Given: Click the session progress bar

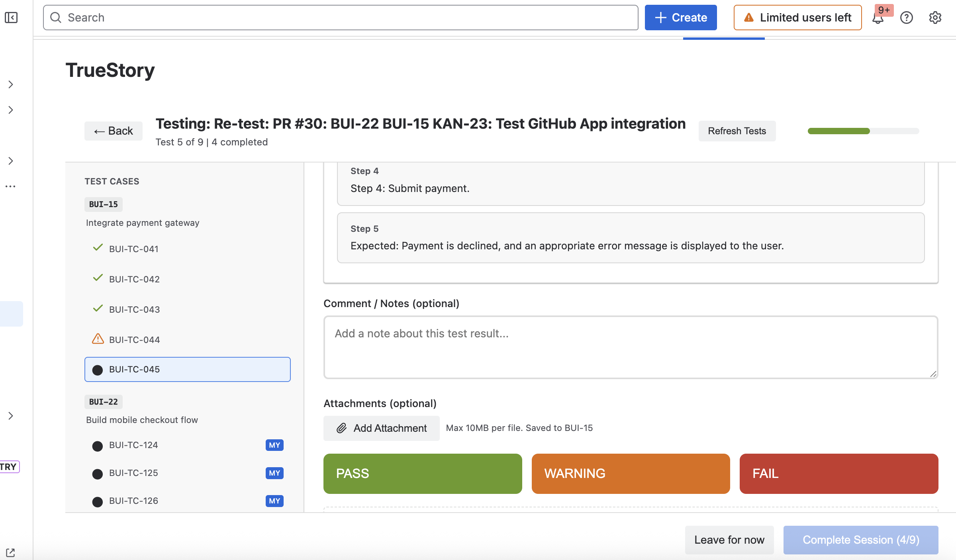Looking at the screenshot, I should 863,131.
